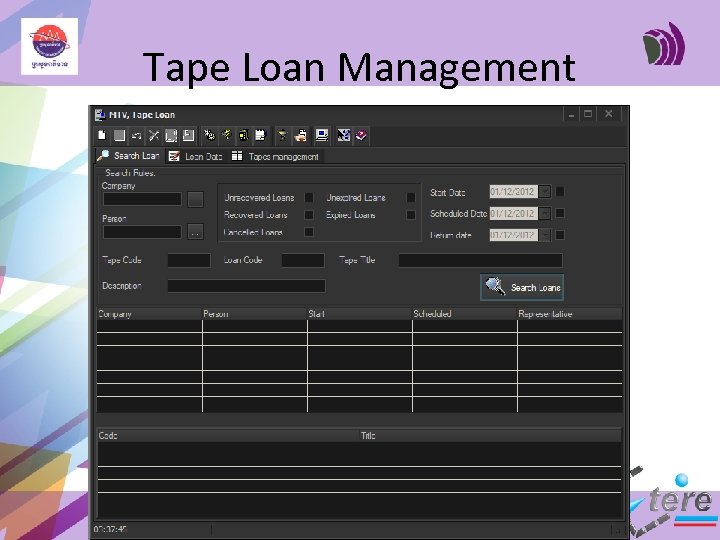Click the Cut scissors toolbar icon
720x540 pixels.
pos(154,135)
